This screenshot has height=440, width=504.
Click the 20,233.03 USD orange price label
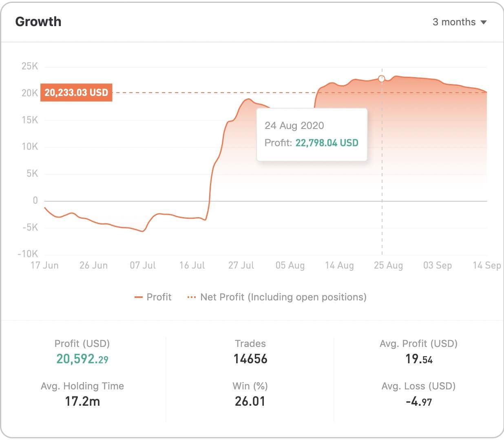point(76,93)
